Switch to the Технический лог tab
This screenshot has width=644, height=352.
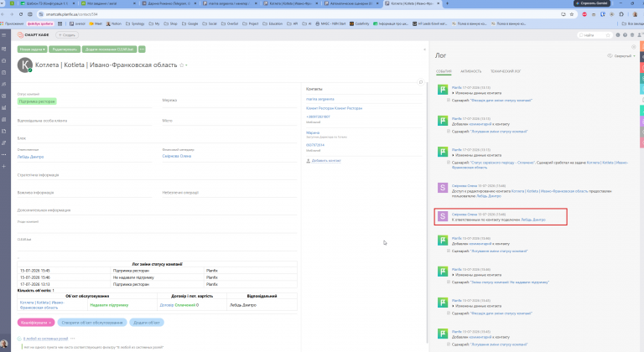pos(506,71)
